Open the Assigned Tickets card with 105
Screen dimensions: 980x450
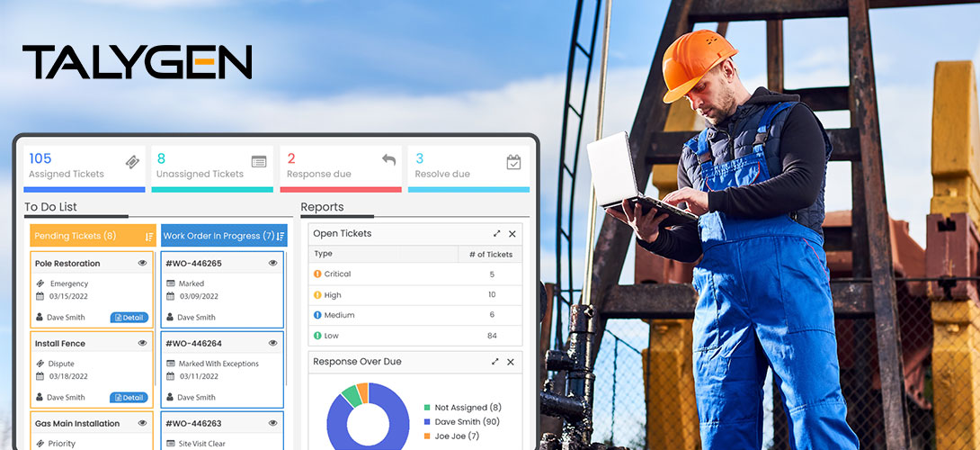85,168
